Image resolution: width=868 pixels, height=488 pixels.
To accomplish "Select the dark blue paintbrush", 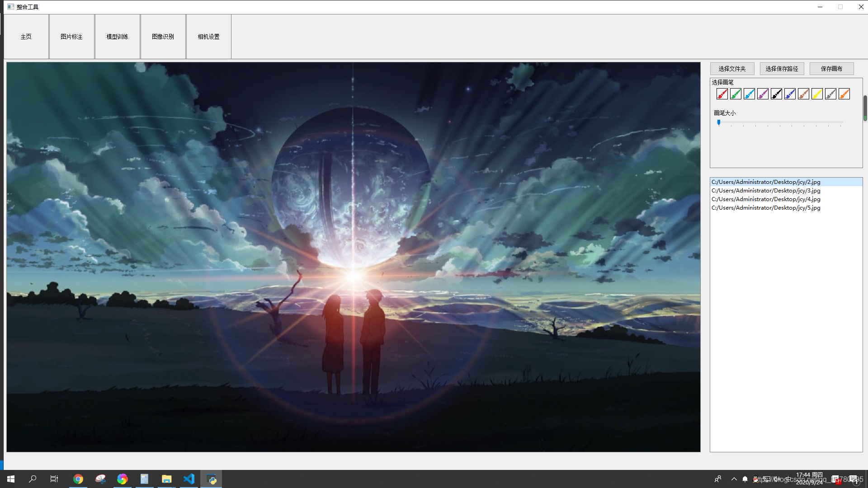I will point(790,94).
